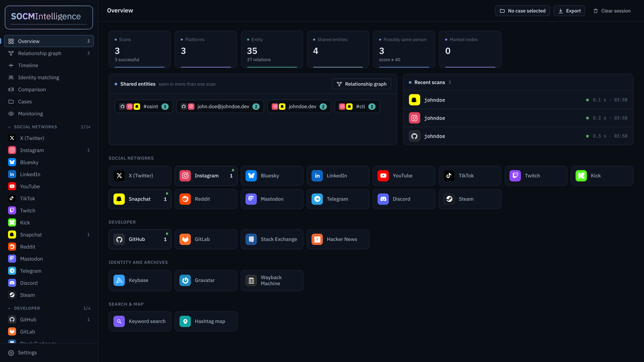
Task: Open the Keybase identity card
Action: point(140,280)
